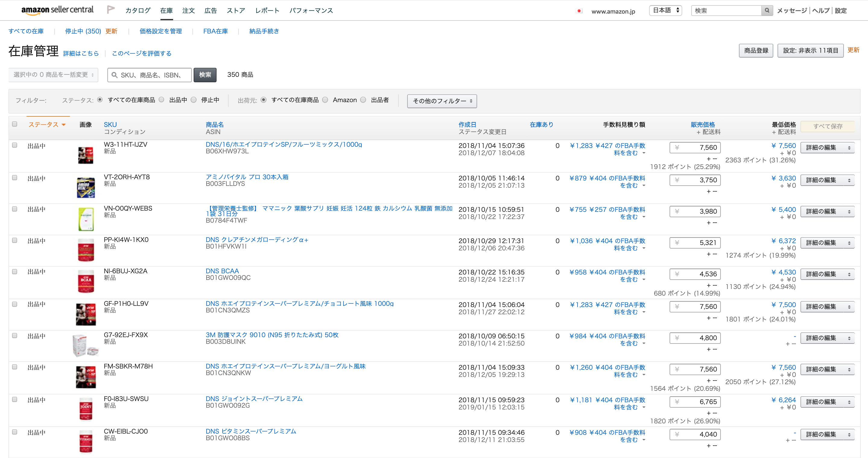Click the dark 検索 button
This screenshot has height=458, width=868.
tap(205, 75)
